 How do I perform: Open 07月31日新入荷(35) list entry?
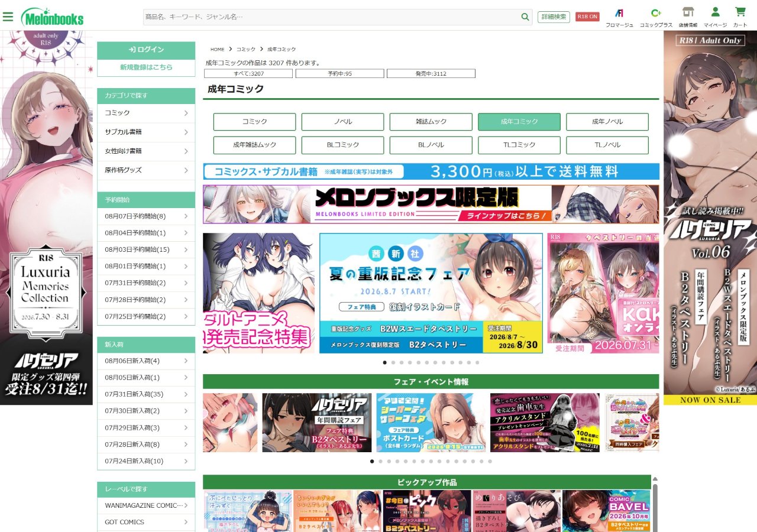[x=146, y=394]
